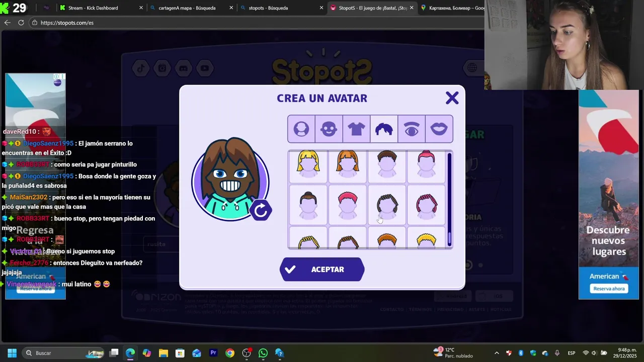Click the hairstyle list scrollbar
This screenshot has height=362, width=644.
449,199
